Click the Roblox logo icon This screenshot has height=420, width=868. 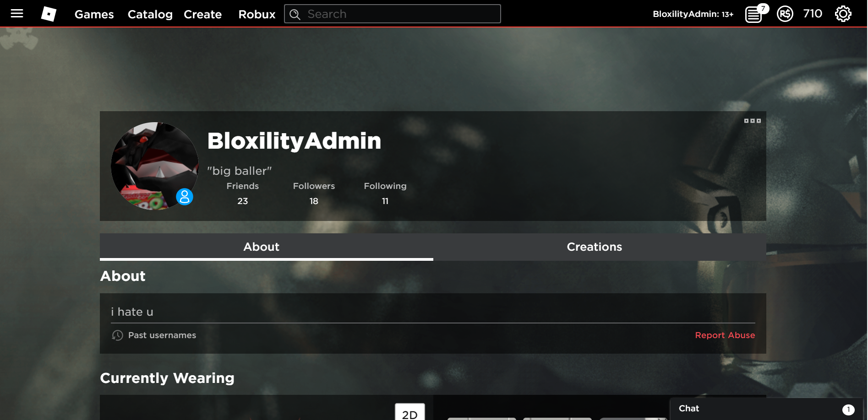coord(49,14)
